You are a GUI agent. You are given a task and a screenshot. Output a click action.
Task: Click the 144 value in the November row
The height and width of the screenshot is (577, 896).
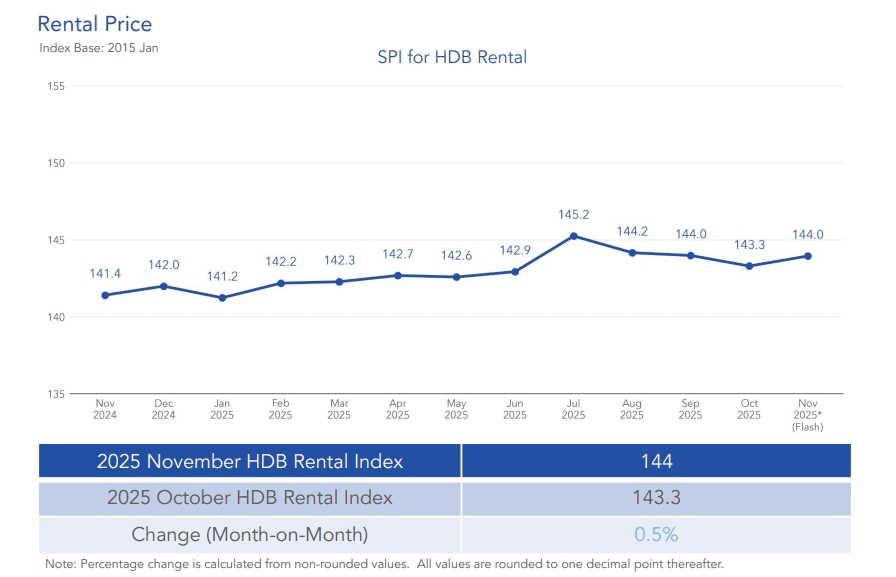(x=656, y=461)
